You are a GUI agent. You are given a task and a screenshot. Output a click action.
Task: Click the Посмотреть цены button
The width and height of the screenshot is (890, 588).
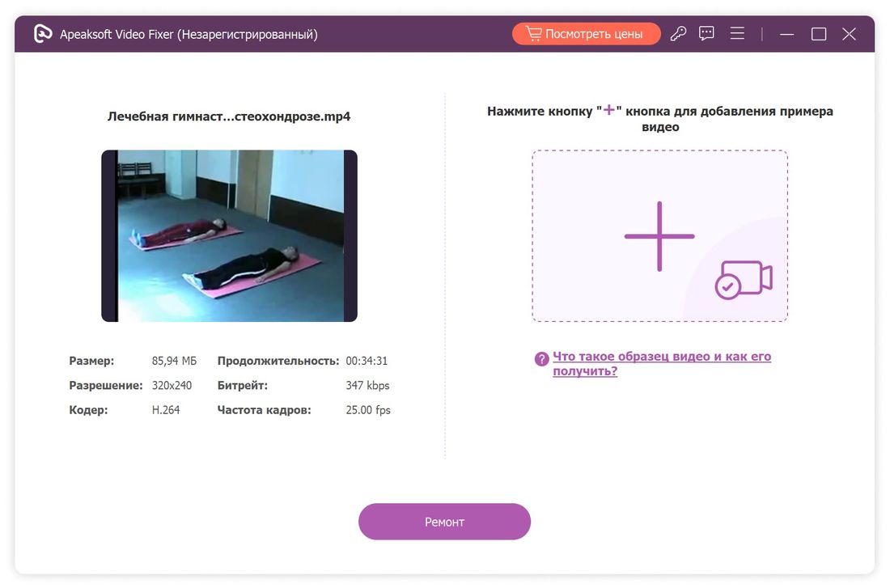coord(586,33)
